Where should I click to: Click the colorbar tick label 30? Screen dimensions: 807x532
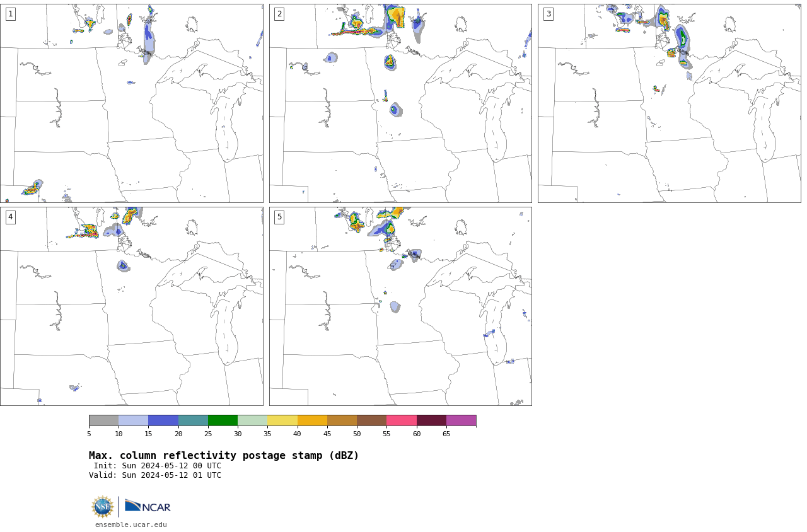pos(238,434)
